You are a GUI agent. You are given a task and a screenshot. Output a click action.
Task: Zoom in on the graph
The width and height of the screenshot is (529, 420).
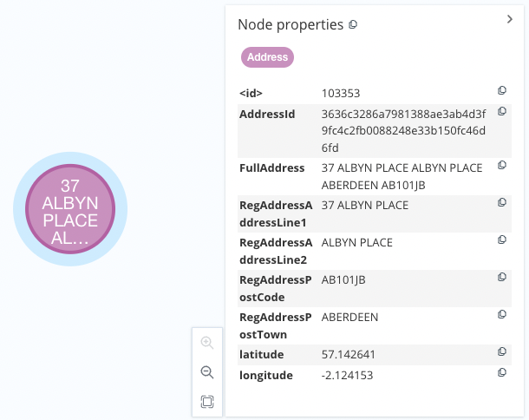point(207,343)
